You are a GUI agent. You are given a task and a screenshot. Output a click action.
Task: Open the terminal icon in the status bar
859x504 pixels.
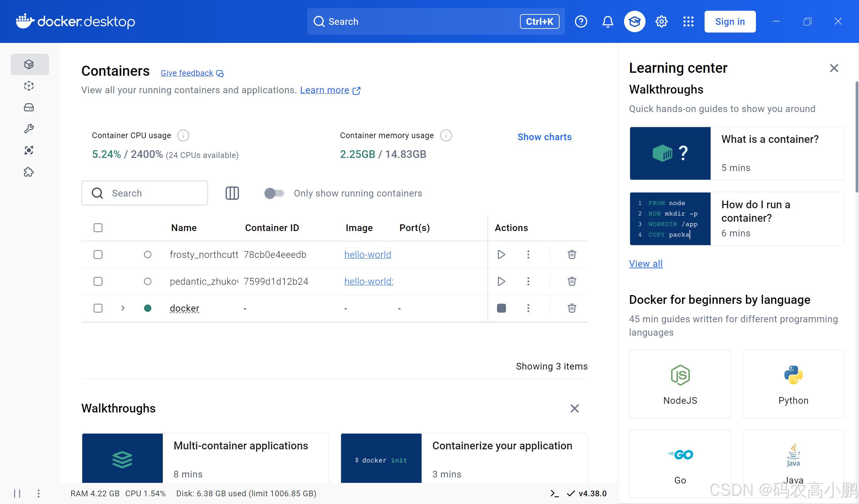pyautogui.click(x=554, y=494)
